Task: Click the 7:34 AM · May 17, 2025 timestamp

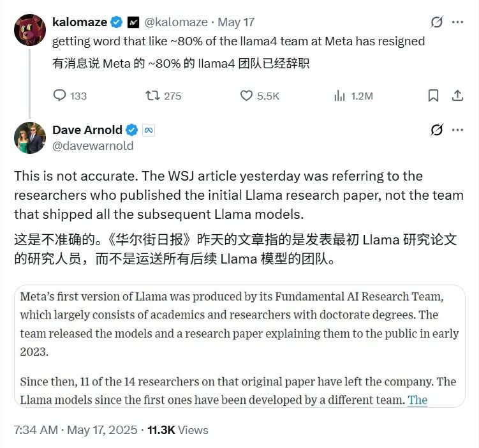Action: (x=76, y=430)
